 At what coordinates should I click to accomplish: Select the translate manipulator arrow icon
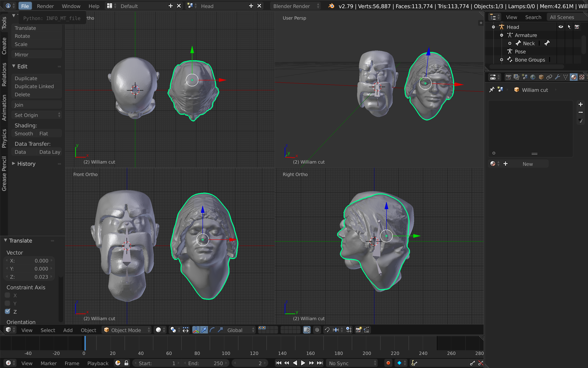tap(204, 330)
